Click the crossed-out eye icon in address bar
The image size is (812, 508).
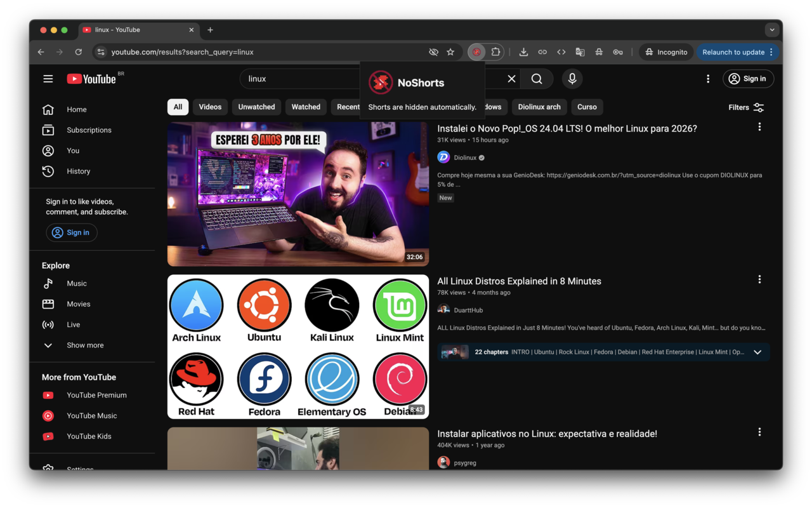click(x=434, y=52)
